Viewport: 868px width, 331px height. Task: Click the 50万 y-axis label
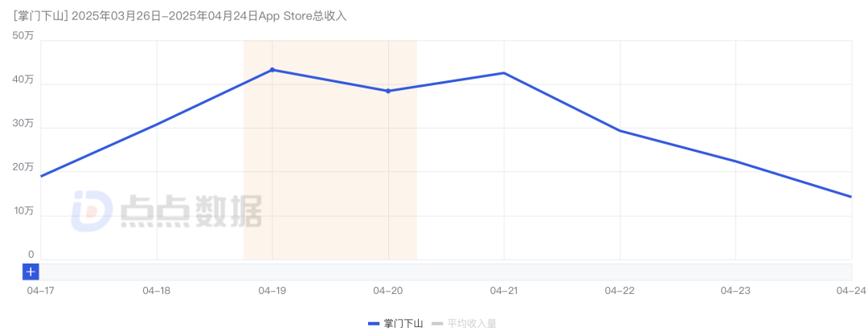(23, 36)
